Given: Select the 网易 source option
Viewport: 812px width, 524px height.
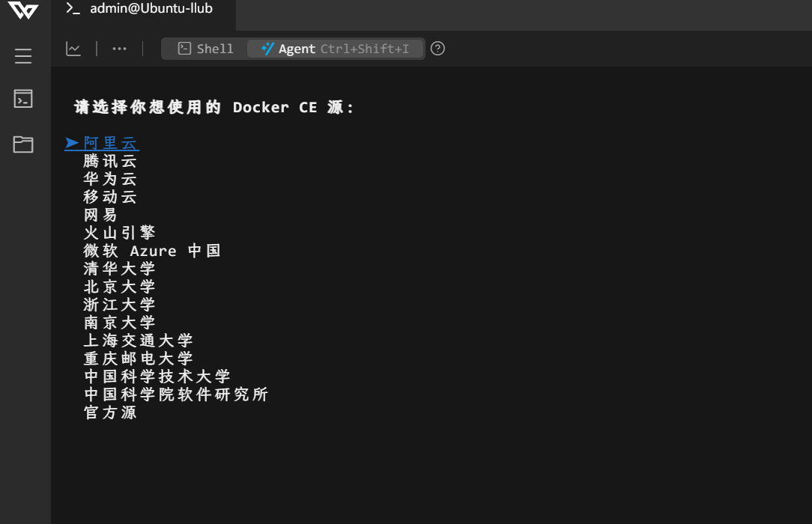Looking at the screenshot, I should [100, 215].
